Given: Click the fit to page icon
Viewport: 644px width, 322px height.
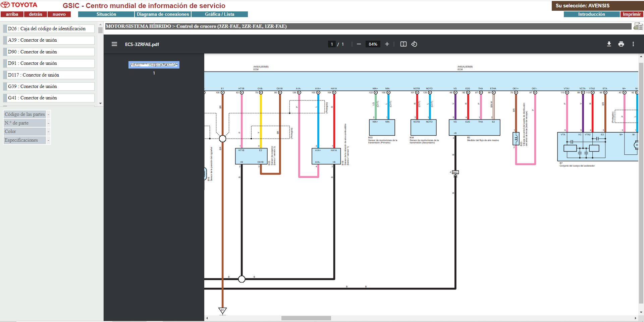Looking at the screenshot, I should click(404, 44).
